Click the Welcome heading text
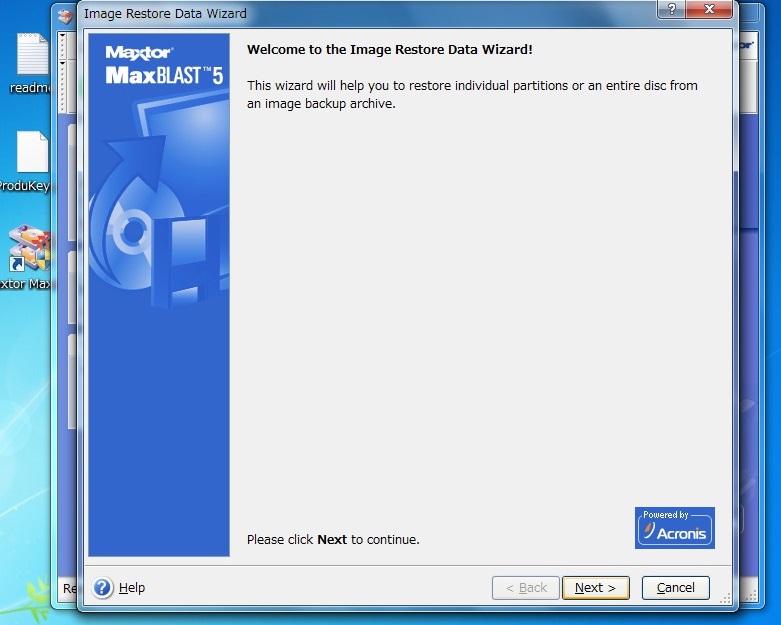Image resolution: width=781 pixels, height=625 pixels. (390, 49)
